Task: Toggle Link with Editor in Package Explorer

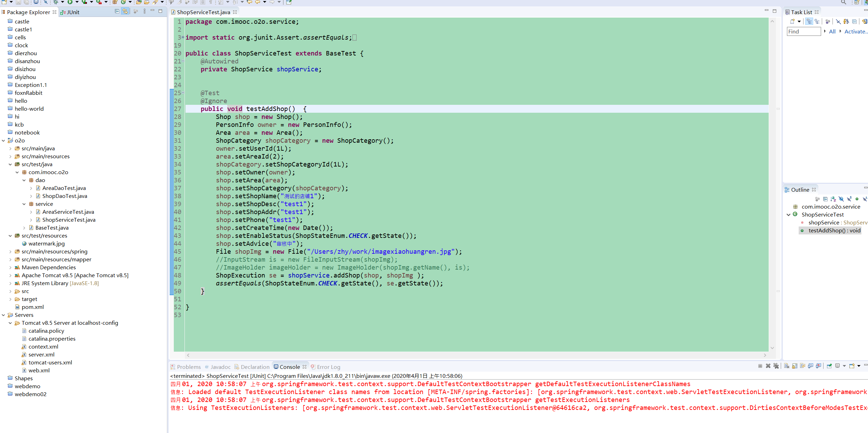Action: pos(125,11)
